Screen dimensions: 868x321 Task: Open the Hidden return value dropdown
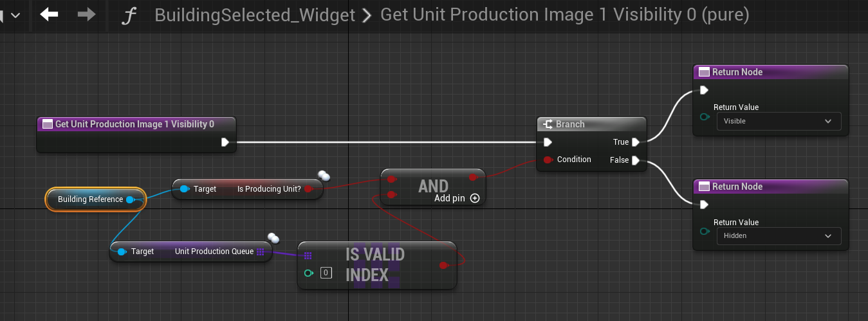[779, 236]
